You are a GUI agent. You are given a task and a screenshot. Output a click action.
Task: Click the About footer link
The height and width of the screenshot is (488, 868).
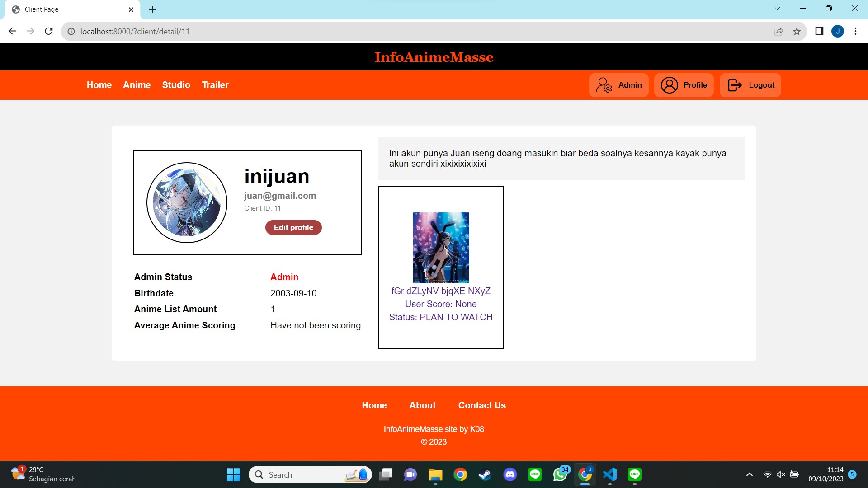422,405
